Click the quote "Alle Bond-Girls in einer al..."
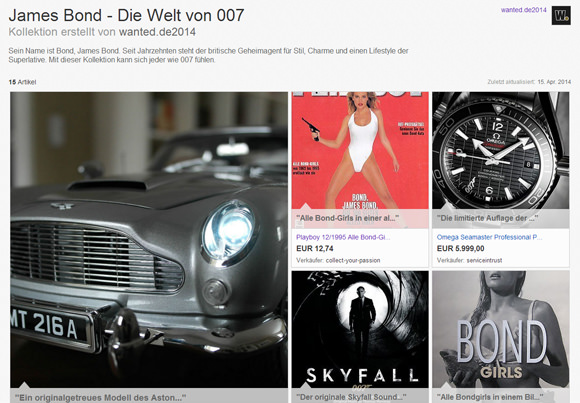580x403 pixels. coord(347,218)
